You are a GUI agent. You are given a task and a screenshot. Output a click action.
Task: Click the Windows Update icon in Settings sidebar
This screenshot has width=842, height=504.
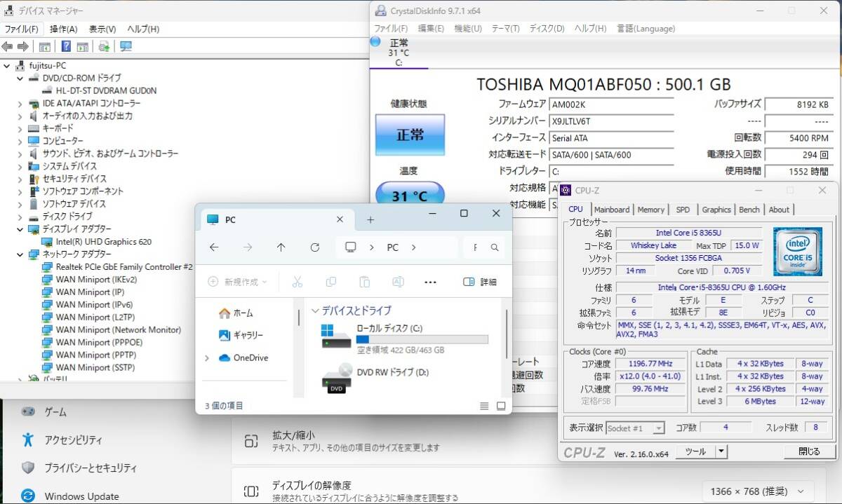28,496
